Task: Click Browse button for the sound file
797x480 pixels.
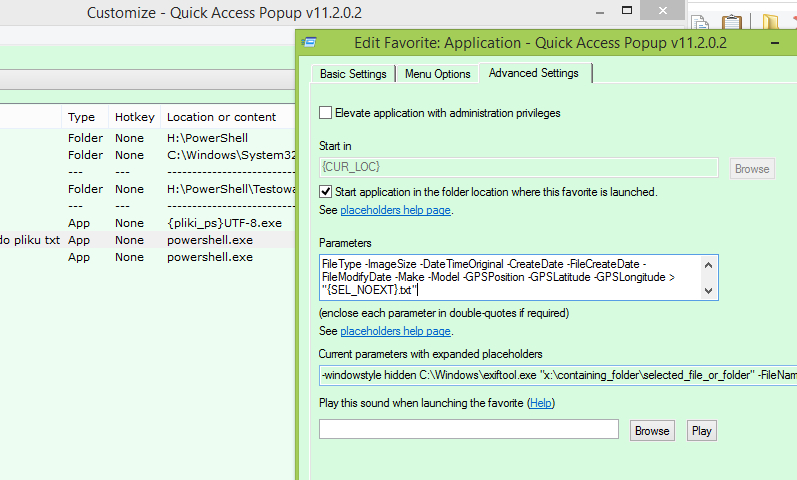Action: (x=652, y=431)
